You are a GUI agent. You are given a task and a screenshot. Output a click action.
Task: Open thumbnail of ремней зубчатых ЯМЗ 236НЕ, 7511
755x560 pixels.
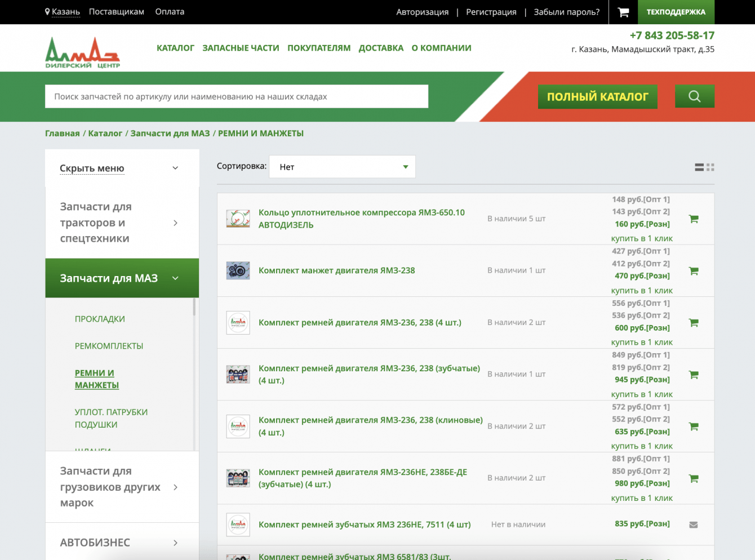[238, 525]
